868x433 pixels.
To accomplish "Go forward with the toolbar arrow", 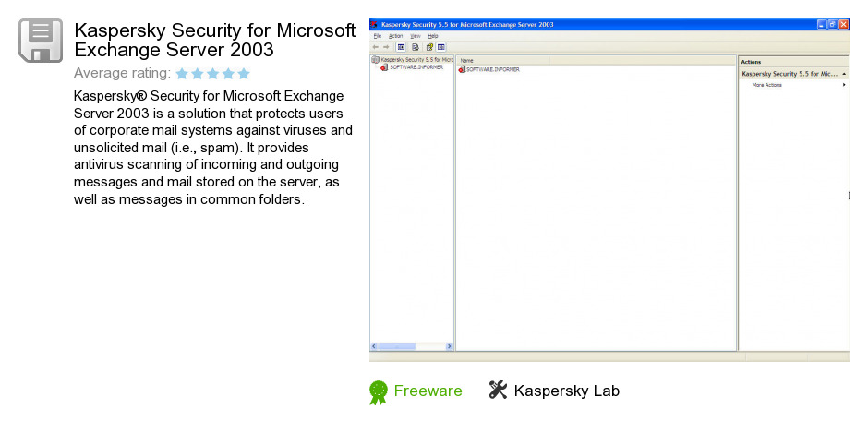I will pyautogui.click(x=386, y=48).
